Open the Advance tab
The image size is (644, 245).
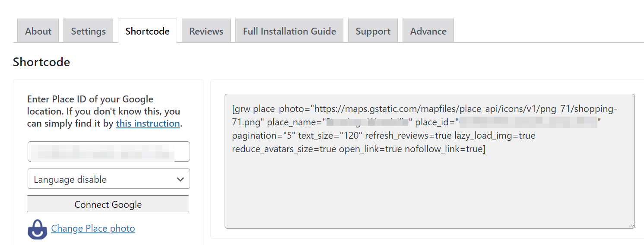pos(428,31)
